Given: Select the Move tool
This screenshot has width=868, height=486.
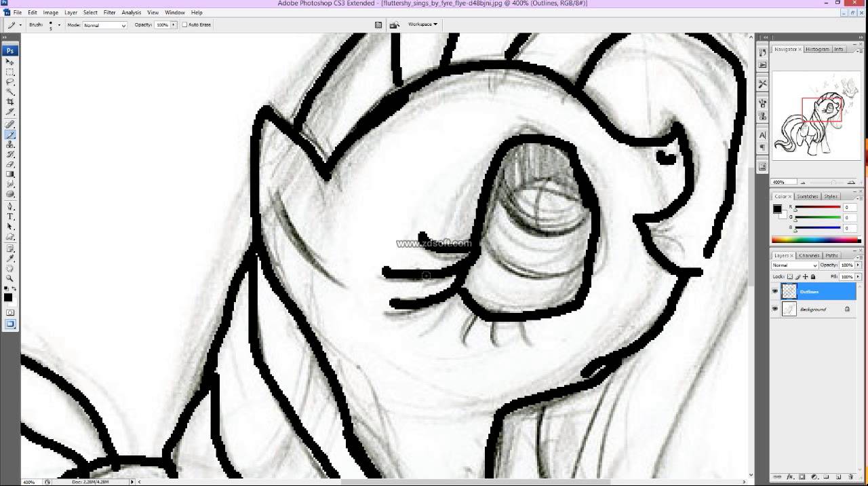Looking at the screenshot, I should coord(9,60).
